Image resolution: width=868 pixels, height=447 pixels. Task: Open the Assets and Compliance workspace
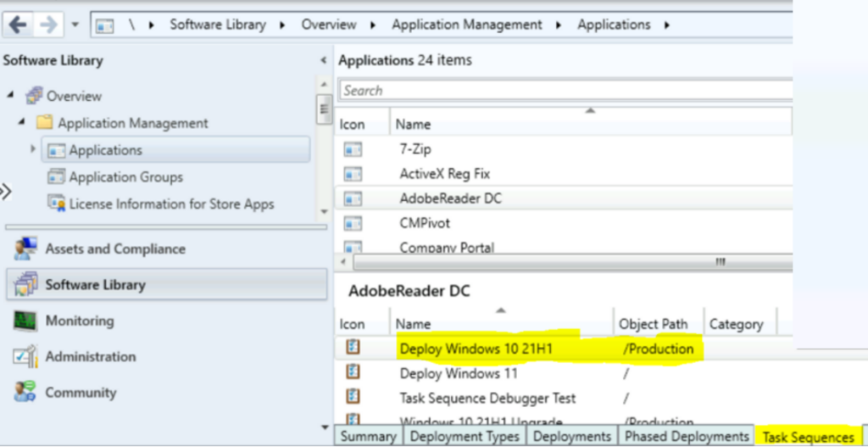tap(115, 249)
